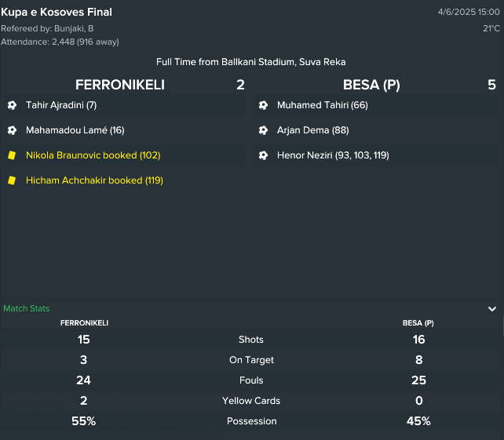Screen dimensions: 504x440
Task: Select the Possession stat row label
Action: coord(252,421)
